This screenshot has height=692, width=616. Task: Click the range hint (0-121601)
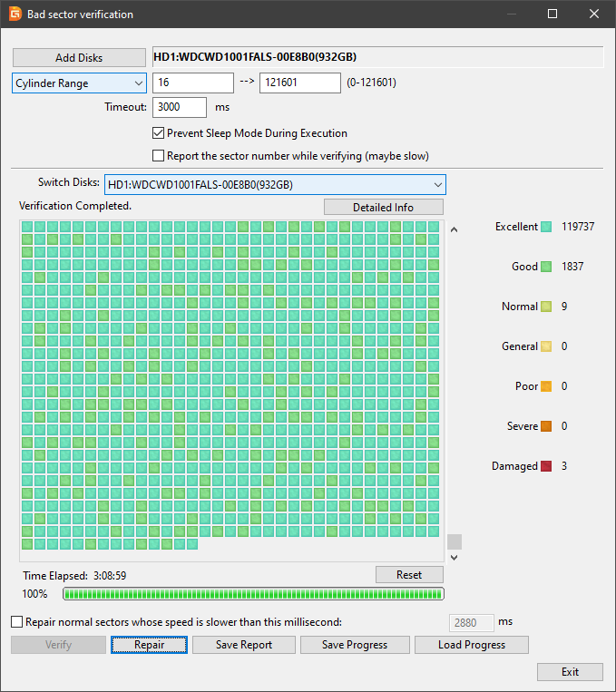tap(371, 83)
